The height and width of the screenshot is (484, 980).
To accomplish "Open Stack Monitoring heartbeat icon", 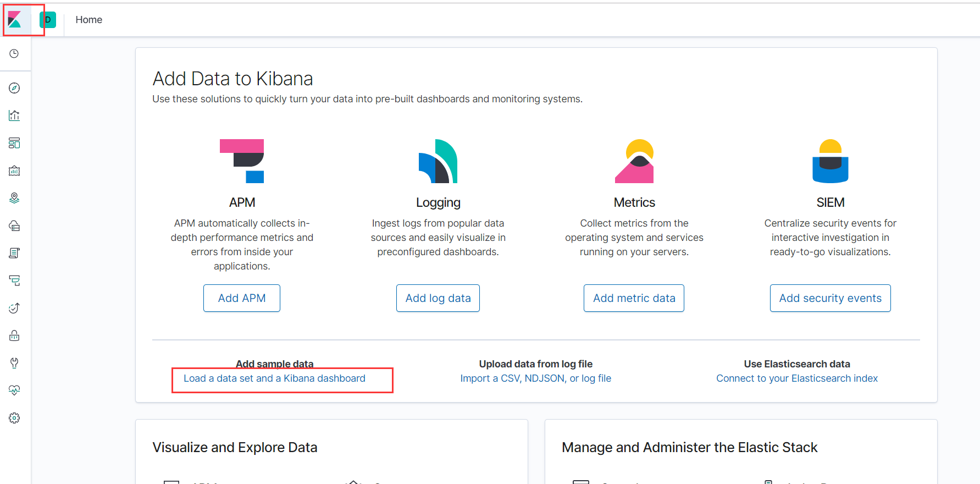I will [14, 391].
